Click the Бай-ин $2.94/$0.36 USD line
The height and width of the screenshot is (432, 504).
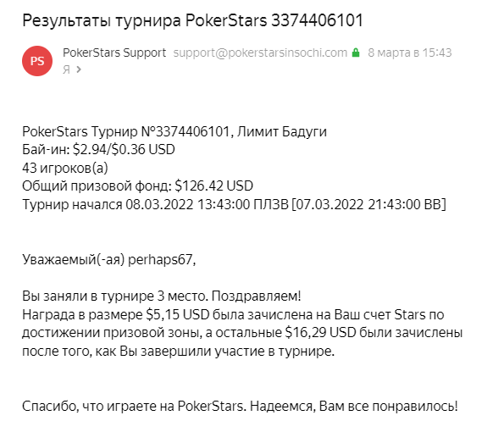point(98,149)
